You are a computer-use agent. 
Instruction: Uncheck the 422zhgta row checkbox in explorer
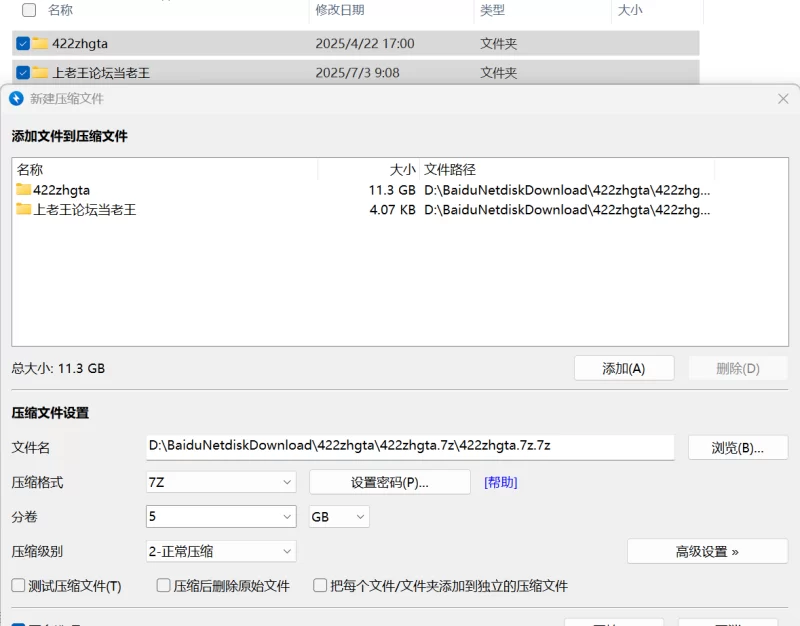[x=22, y=43]
